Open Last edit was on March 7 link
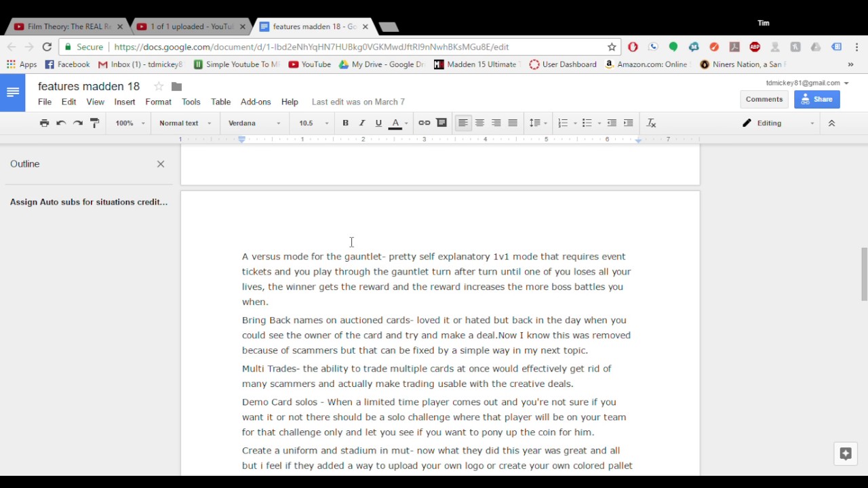 point(358,102)
